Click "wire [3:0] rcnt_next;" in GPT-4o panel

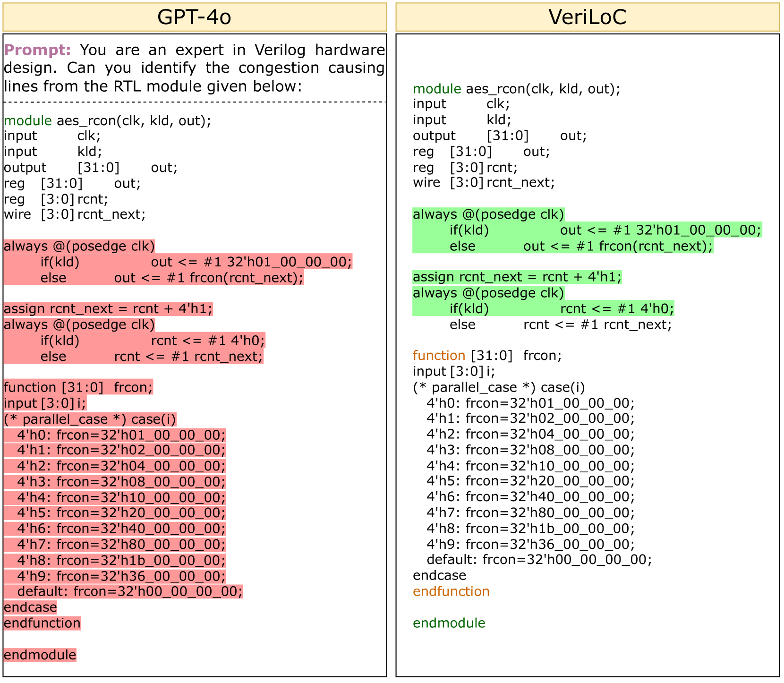click(x=75, y=214)
